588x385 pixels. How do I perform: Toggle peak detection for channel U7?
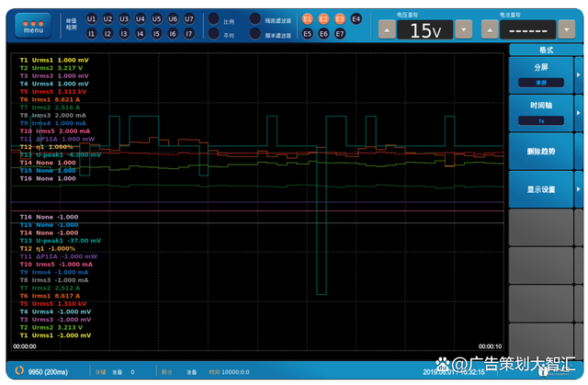[189, 19]
